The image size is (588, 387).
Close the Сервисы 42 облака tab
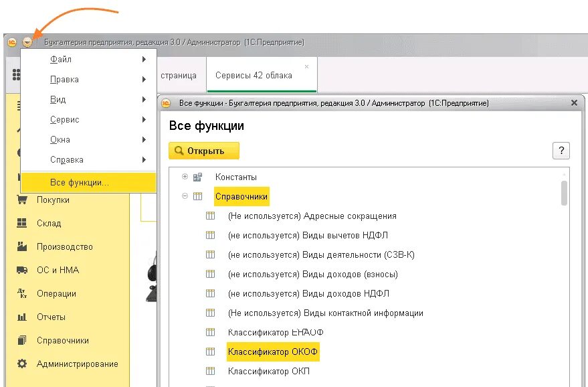coord(307,66)
